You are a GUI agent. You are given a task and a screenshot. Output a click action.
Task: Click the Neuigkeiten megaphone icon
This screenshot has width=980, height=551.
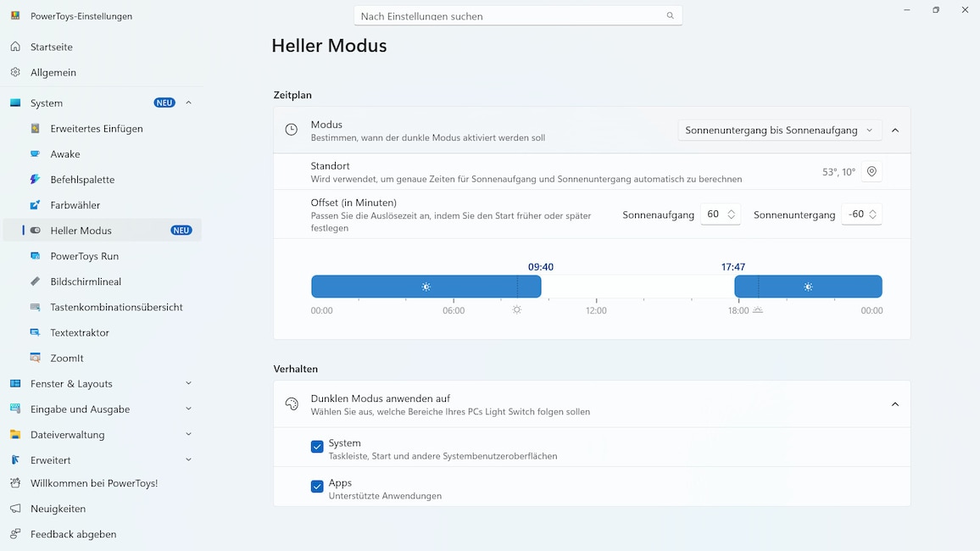pos(15,509)
